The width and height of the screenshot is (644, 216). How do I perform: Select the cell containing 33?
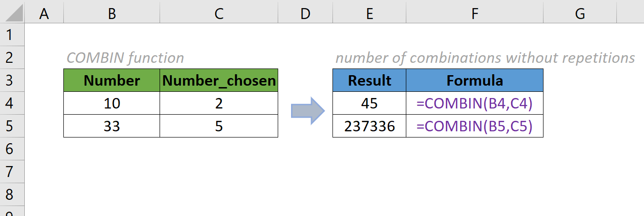pyautogui.click(x=112, y=126)
